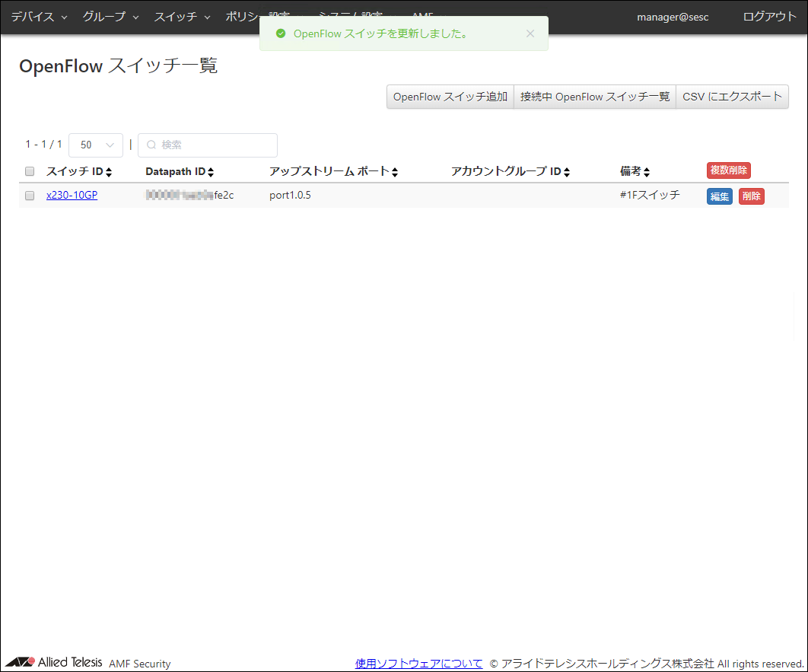Click 編集 button for x230-10GP
Screen dimensions: 808x672
[720, 196]
